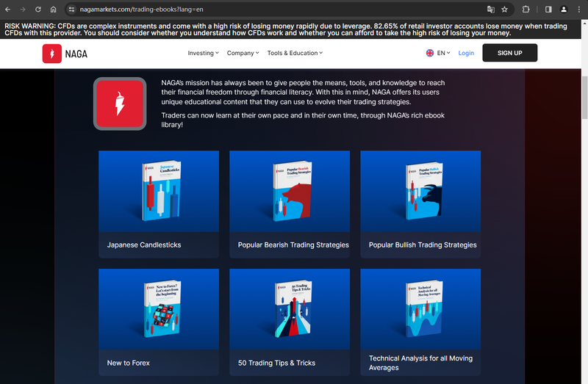This screenshot has height=384, width=588.
Task: Reload the page with the refresh icon
Action: [38, 10]
